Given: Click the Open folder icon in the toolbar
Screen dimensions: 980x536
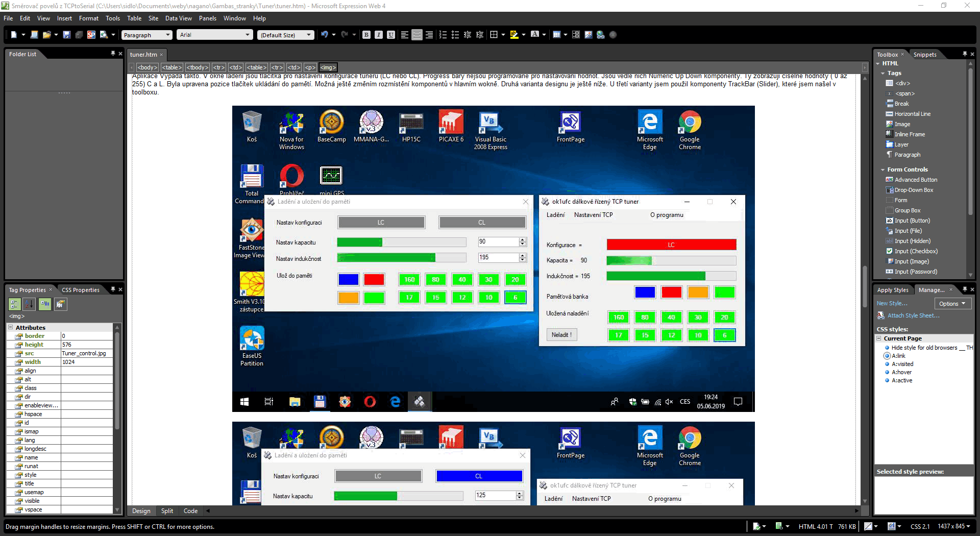Looking at the screenshot, I should pyautogui.click(x=46, y=35).
